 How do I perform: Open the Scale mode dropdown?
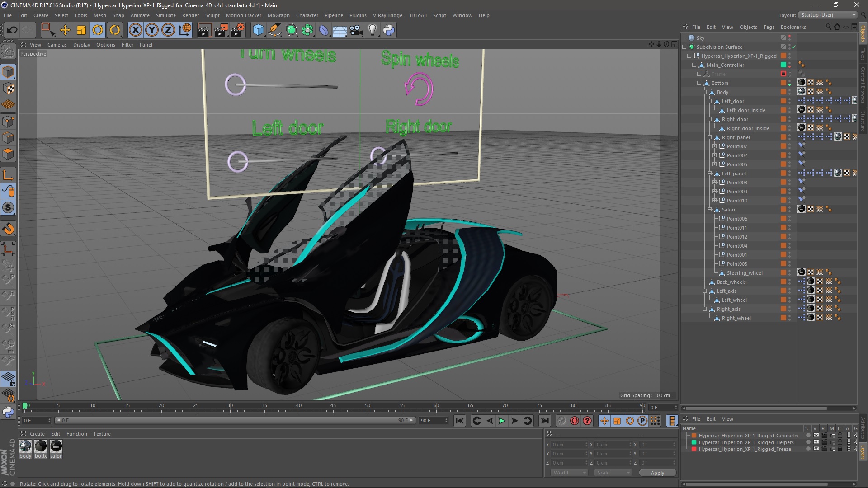click(613, 473)
